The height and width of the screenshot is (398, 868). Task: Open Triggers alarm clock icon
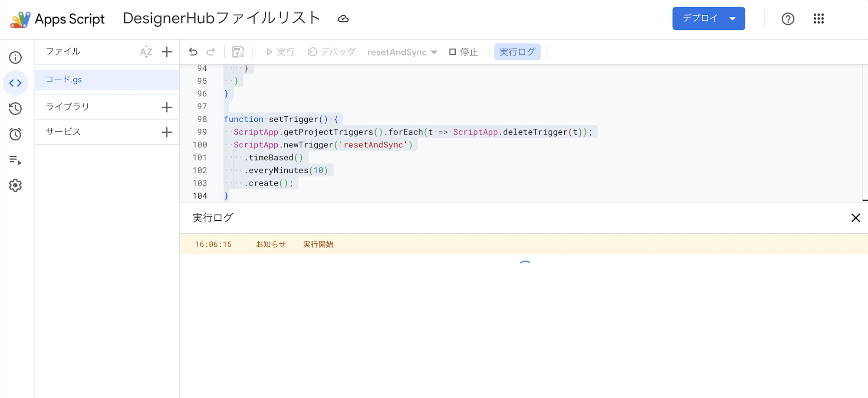click(15, 134)
